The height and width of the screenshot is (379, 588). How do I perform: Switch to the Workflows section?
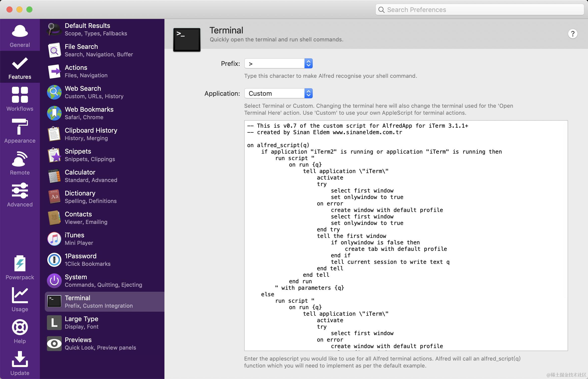pyautogui.click(x=20, y=99)
